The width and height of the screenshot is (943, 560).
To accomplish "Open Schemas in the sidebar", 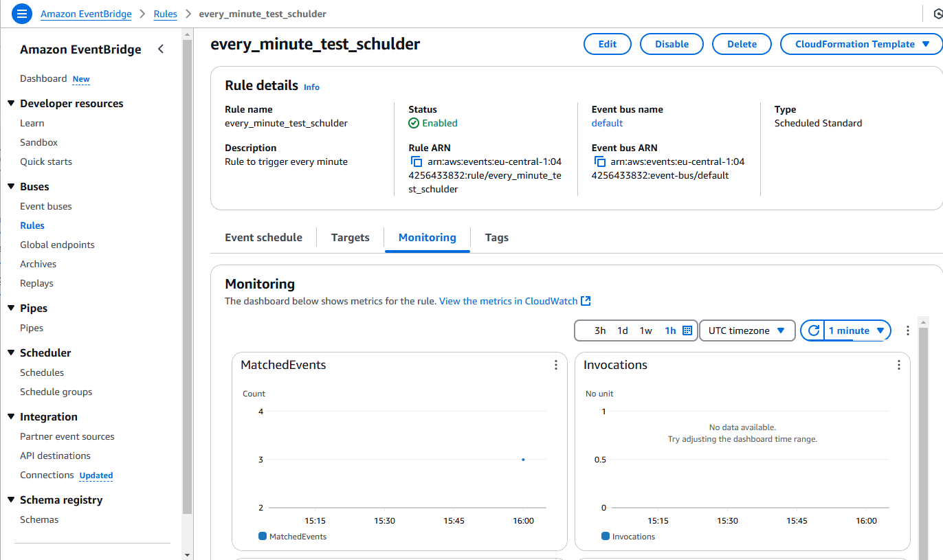I will click(x=39, y=519).
